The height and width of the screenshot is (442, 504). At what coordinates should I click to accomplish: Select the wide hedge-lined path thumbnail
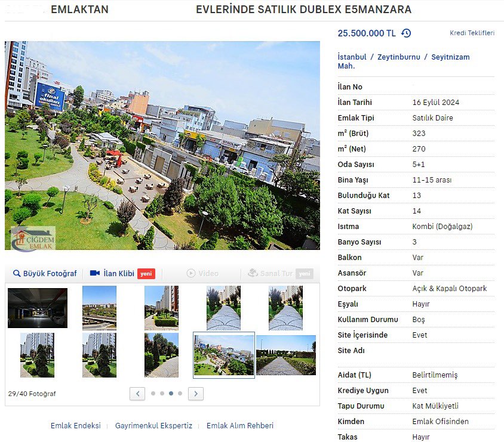tap(286, 356)
